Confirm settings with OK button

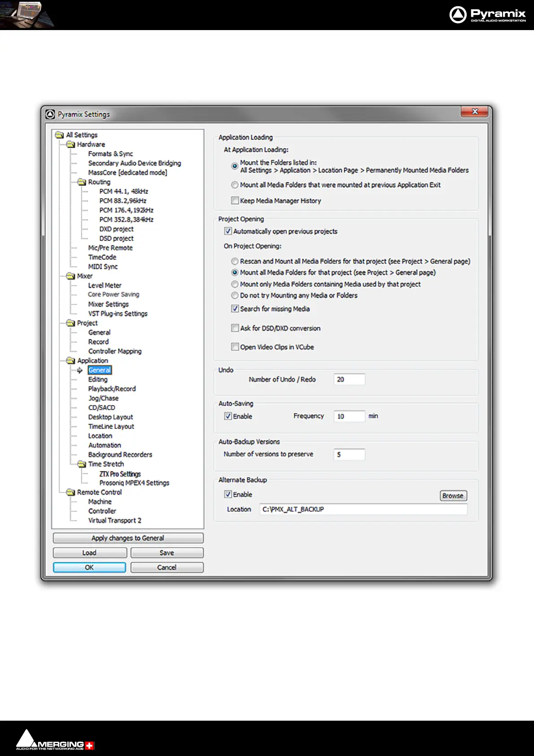[x=89, y=567]
